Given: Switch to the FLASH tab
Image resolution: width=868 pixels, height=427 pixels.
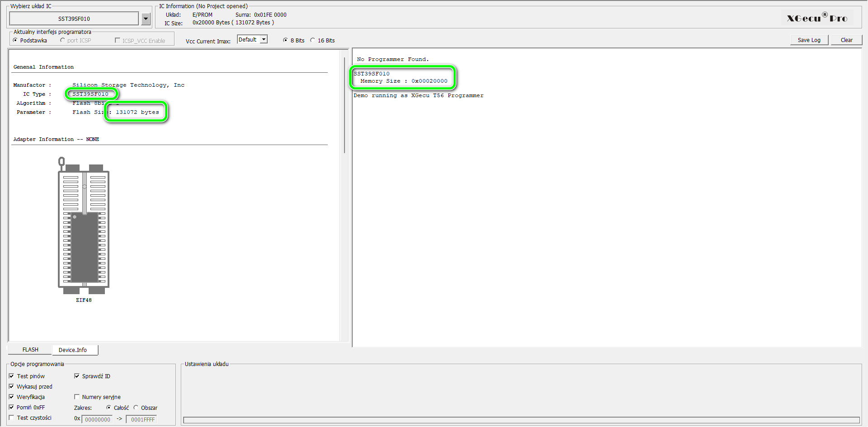Looking at the screenshot, I should (30, 350).
